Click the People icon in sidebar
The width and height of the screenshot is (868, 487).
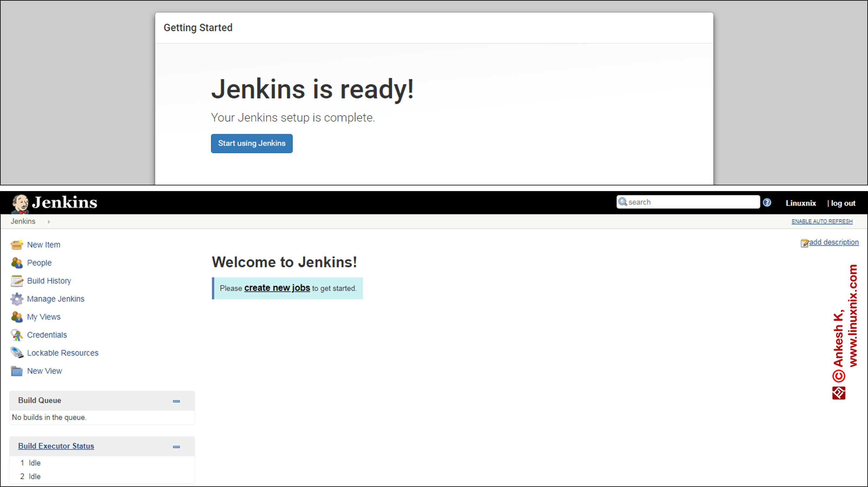16,263
